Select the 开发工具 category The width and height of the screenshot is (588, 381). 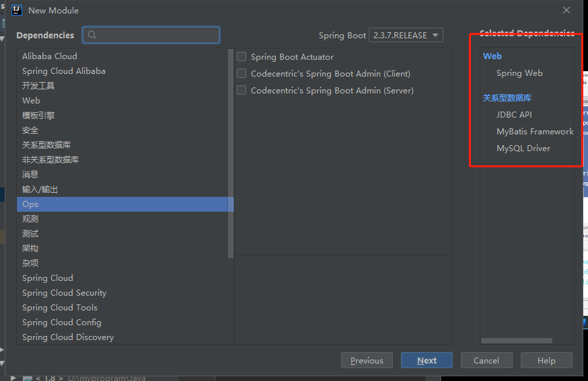[x=122, y=86]
